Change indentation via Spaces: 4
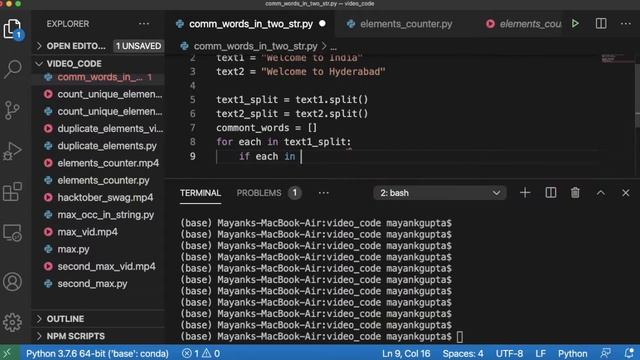 462,353
